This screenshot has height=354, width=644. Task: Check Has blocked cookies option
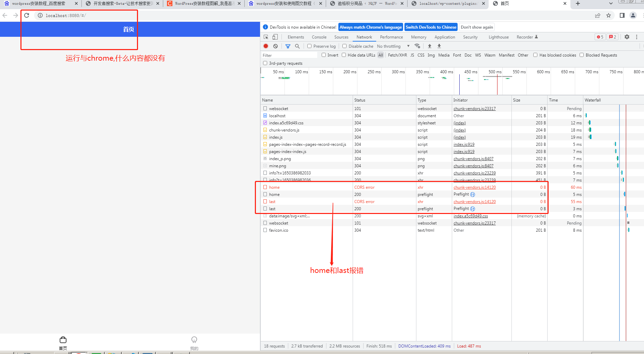[x=535, y=55]
